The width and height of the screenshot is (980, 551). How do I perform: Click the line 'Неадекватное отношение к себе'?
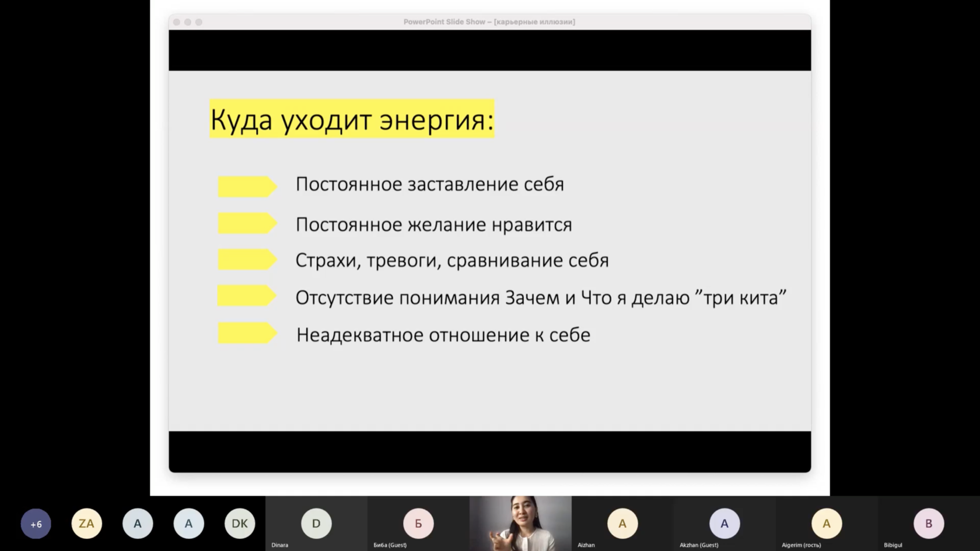[x=443, y=335]
